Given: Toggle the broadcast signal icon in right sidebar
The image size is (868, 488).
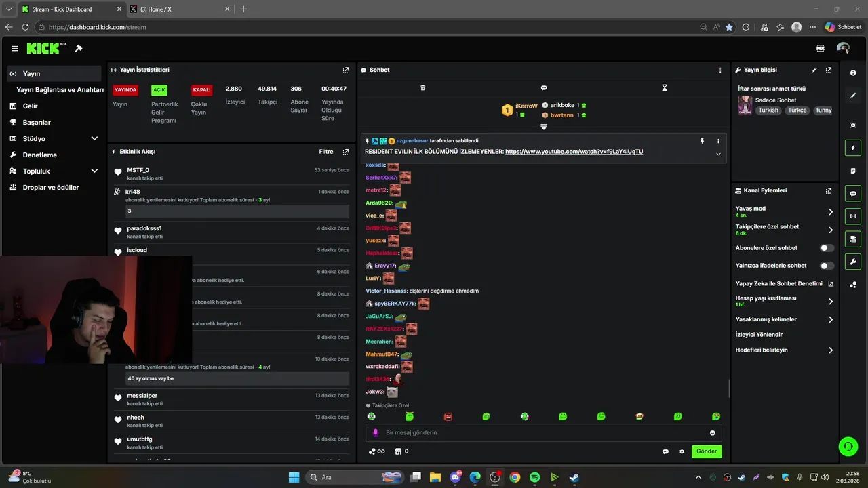Looking at the screenshot, I should point(853,216).
